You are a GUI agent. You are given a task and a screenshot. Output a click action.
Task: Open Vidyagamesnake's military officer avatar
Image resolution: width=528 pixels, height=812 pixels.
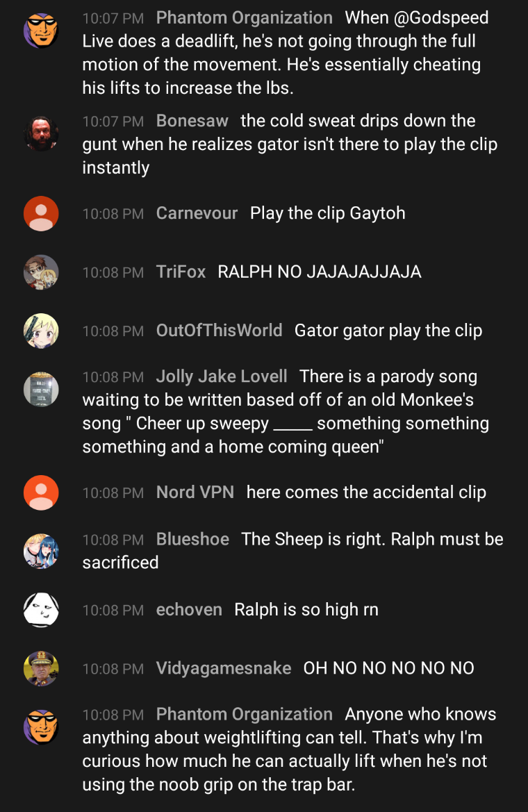tap(41, 668)
